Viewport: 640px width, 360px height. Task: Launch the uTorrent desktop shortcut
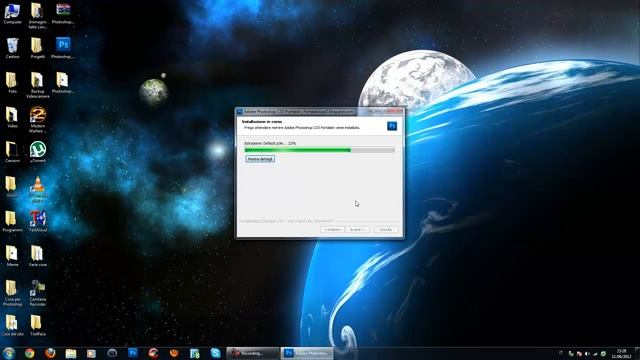point(38,152)
